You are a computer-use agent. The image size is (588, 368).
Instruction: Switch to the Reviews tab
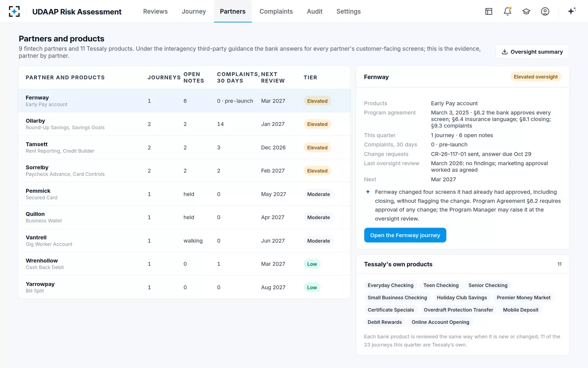(155, 11)
